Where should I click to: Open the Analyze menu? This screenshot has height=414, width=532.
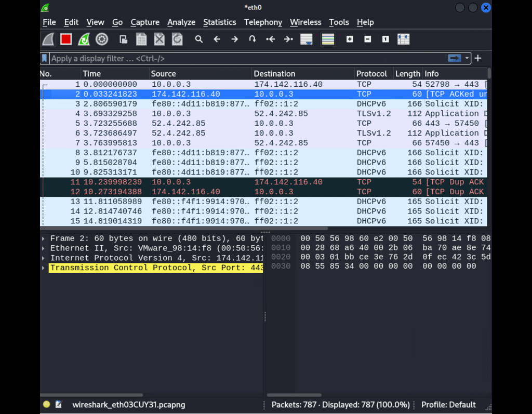click(x=181, y=22)
